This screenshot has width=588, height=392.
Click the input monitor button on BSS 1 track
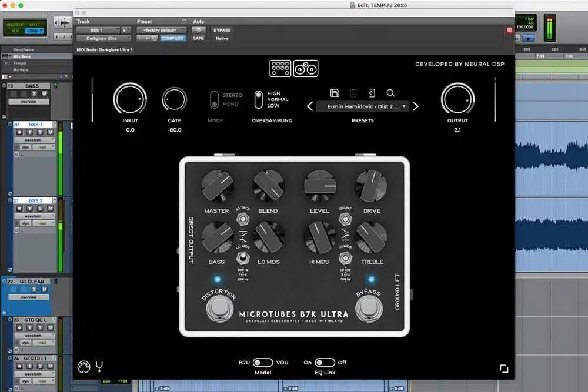tap(29, 132)
